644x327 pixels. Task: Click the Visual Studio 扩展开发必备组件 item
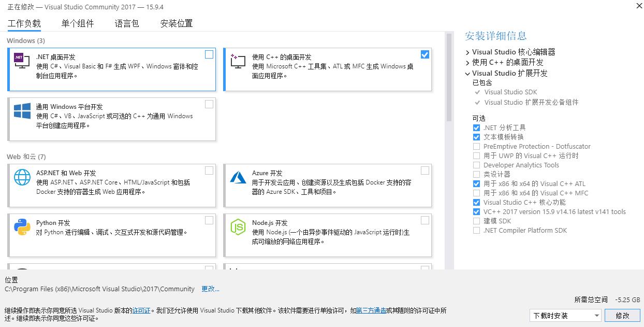click(x=531, y=103)
